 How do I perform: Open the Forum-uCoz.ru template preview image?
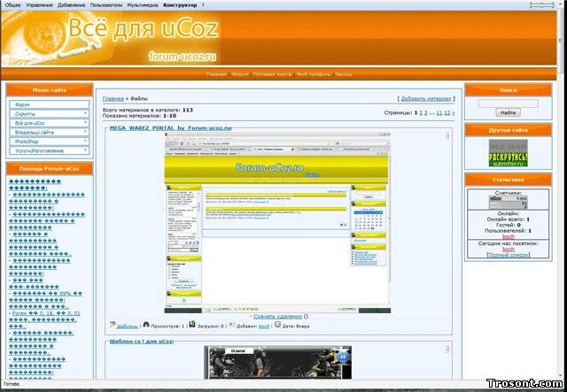277,223
